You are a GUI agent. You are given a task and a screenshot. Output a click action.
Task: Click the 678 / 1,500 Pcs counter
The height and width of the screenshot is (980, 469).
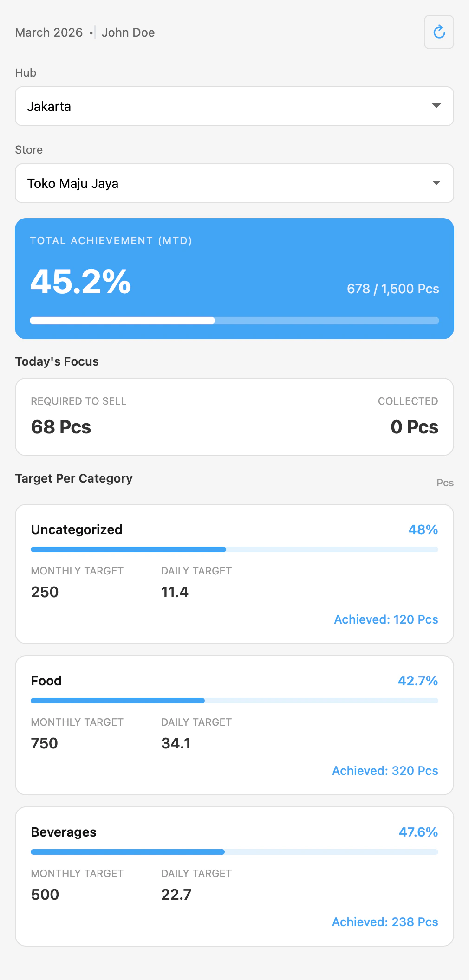tap(393, 289)
